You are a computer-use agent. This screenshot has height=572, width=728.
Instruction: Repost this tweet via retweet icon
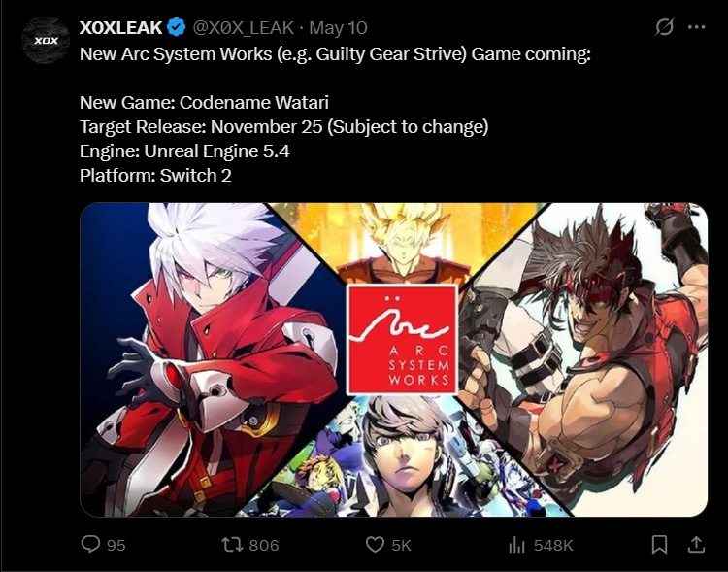(x=232, y=544)
